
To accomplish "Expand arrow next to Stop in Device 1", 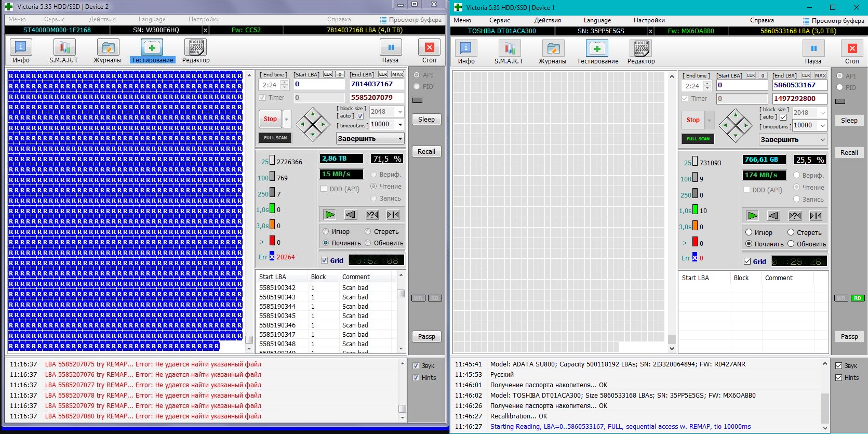I will [709, 120].
